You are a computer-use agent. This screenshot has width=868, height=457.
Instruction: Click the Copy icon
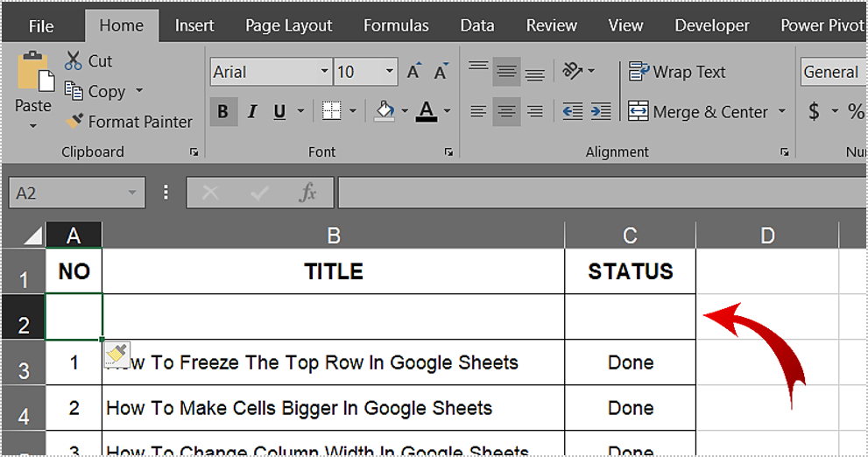(73, 91)
